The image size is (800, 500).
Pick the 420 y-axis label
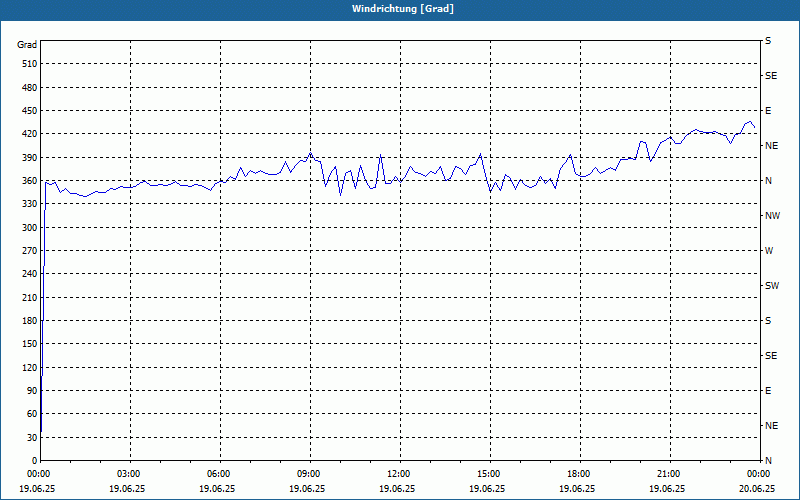click(30, 134)
